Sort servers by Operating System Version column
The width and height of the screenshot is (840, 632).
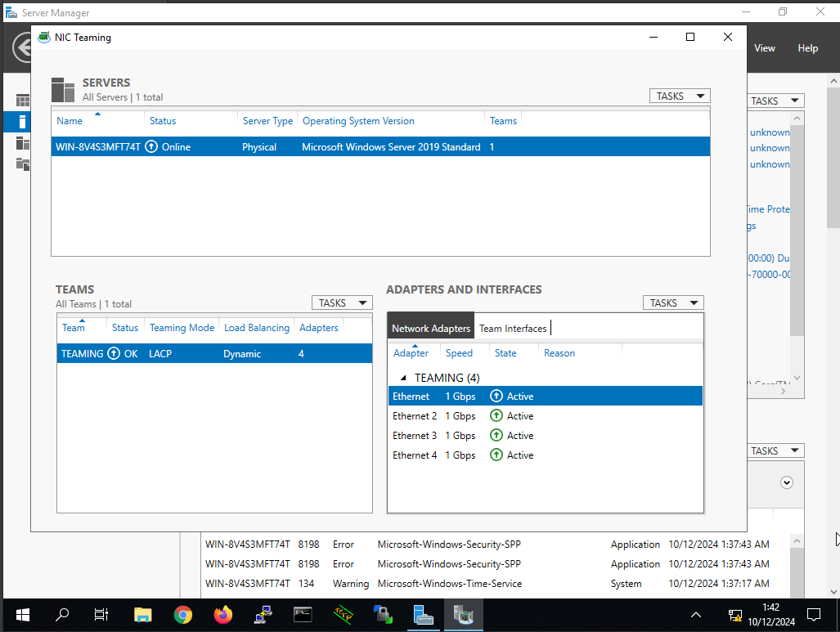tap(358, 121)
